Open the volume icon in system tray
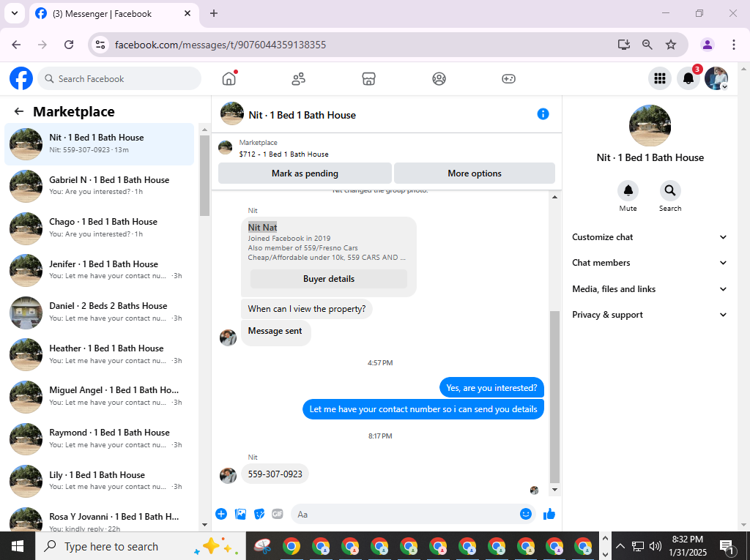750x560 pixels. click(x=656, y=545)
